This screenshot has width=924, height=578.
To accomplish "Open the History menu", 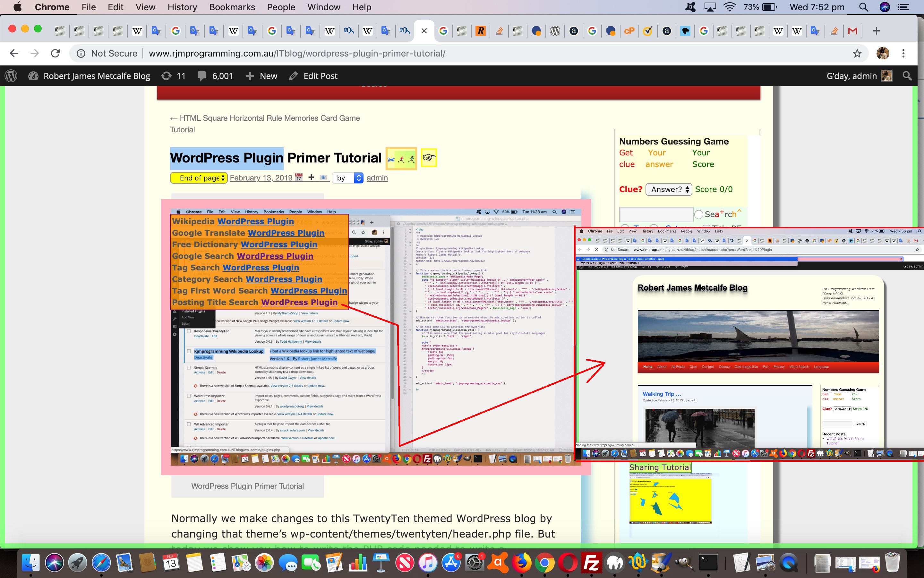I will (x=182, y=7).
